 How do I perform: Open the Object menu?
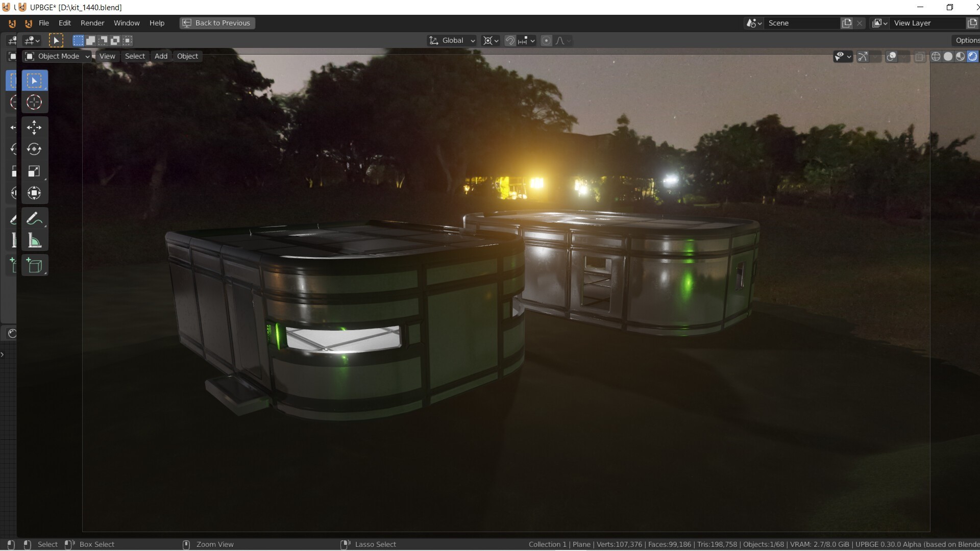point(187,56)
